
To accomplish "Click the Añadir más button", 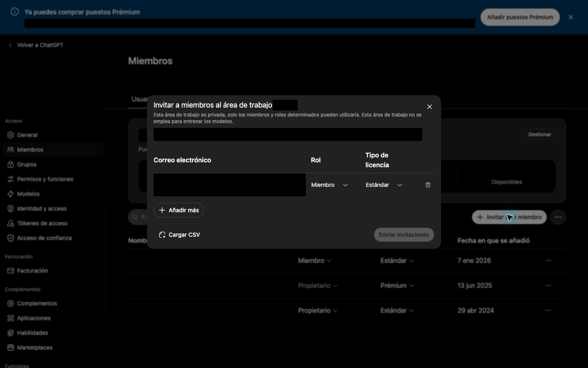I will point(179,210).
